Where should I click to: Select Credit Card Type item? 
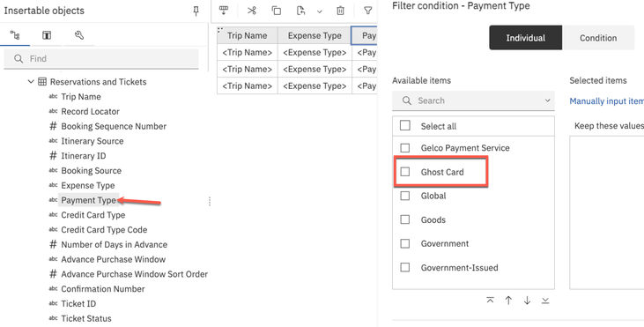pos(93,215)
